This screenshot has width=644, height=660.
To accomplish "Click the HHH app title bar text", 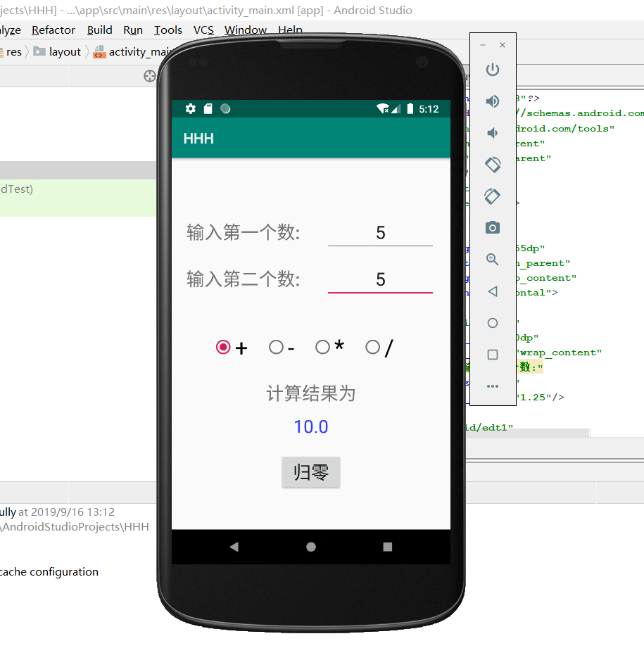I will point(198,139).
